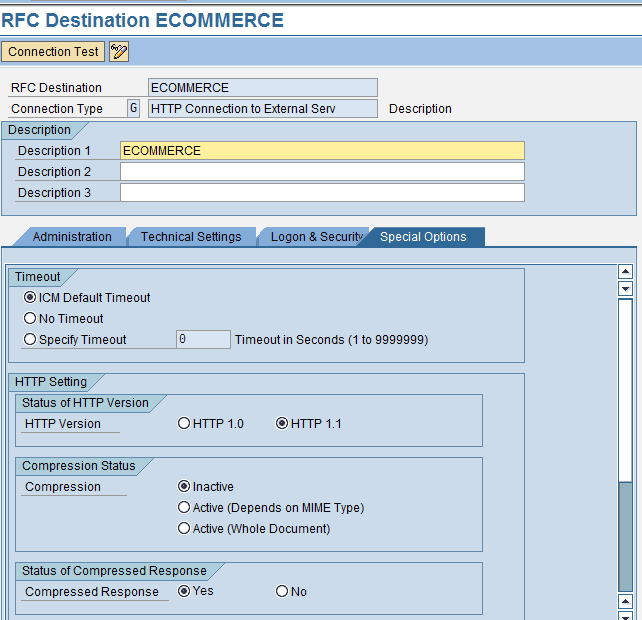Image resolution: width=642 pixels, height=620 pixels.
Task: Select the ICM Default Timeout option
Action: click(x=30, y=298)
